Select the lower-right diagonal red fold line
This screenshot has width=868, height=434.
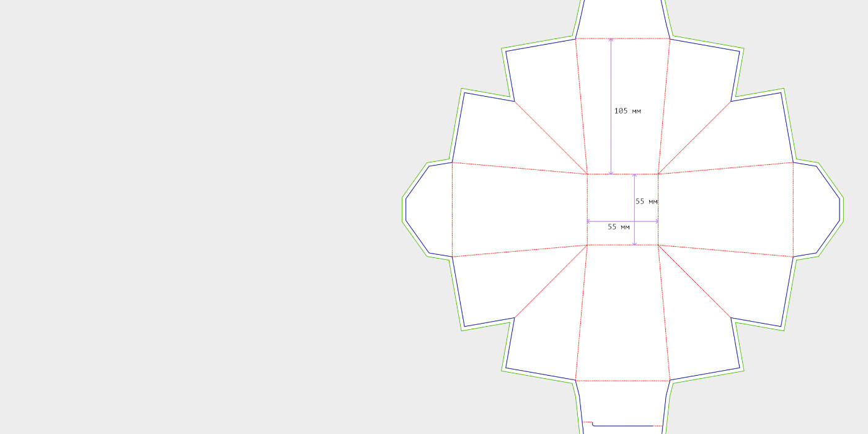pyautogui.click(x=694, y=281)
